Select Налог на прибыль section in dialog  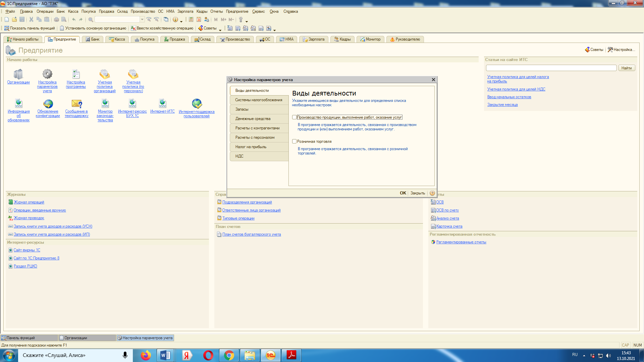pos(259,147)
